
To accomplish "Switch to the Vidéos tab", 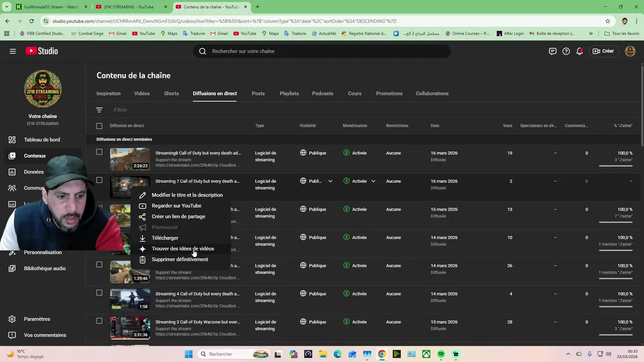I will click(x=142, y=94).
